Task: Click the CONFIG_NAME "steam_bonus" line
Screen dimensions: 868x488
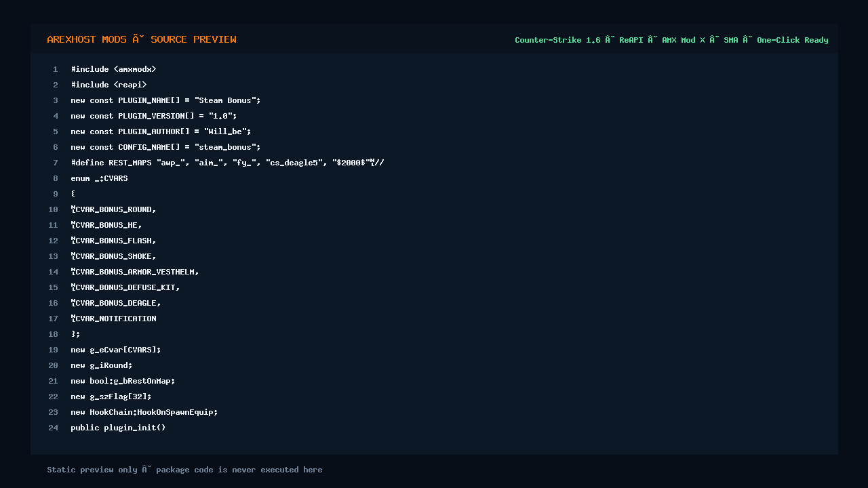Action: [165, 147]
